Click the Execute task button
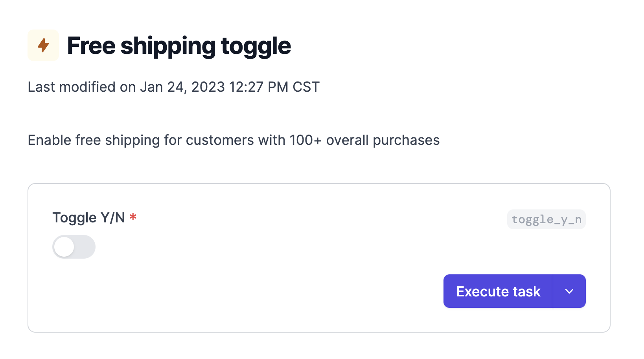The width and height of the screenshot is (644, 359). point(499,291)
